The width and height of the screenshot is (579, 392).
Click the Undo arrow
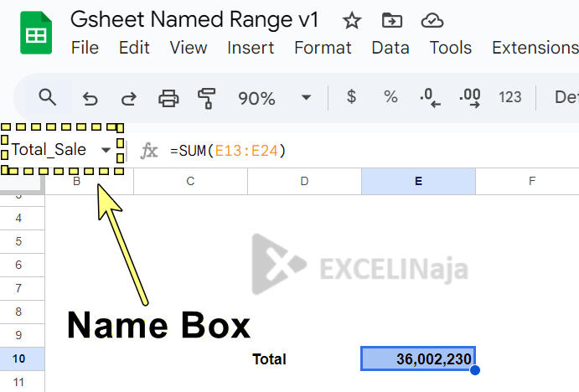(x=90, y=99)
